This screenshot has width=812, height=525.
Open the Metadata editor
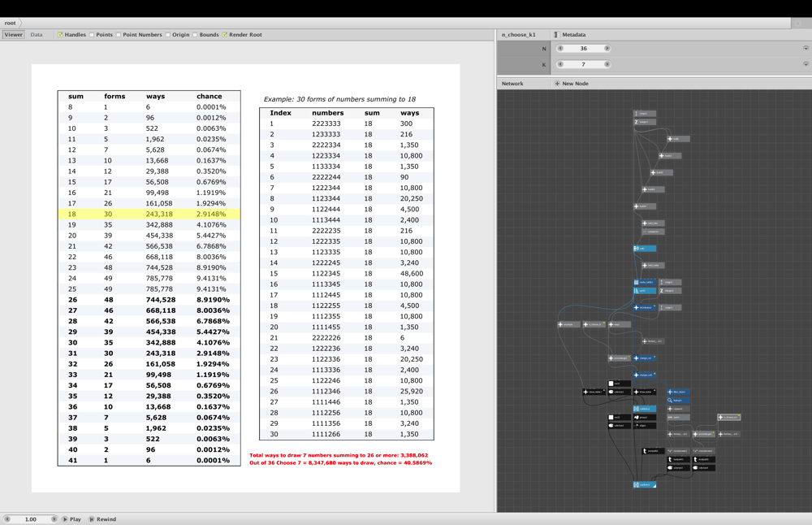[x=570, y=35]
